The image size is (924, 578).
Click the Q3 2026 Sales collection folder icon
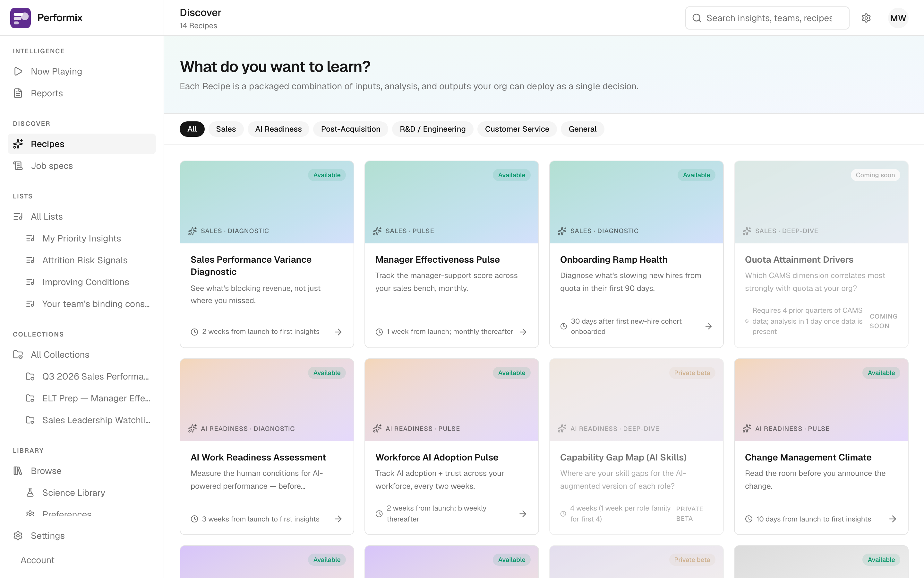click(30, 377)
